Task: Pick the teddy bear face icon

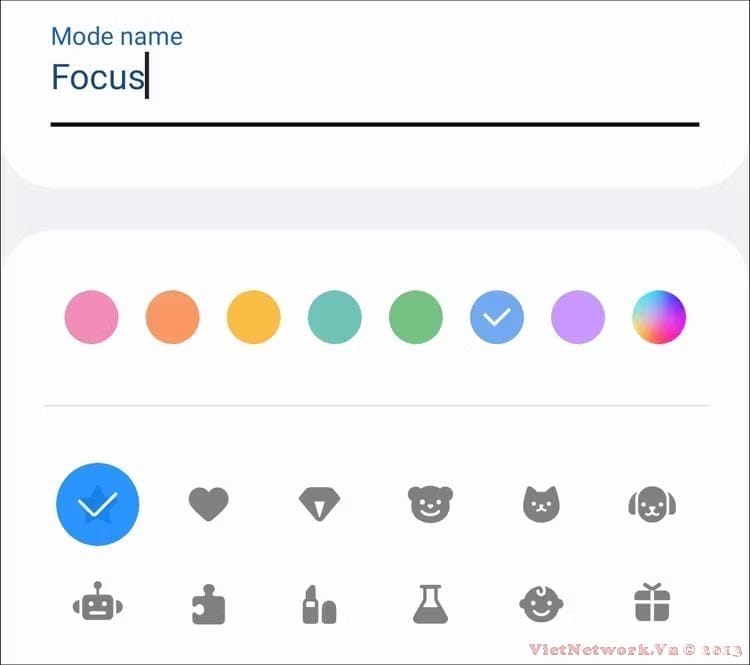Action: pyautogui.click(x=430, y=504)
